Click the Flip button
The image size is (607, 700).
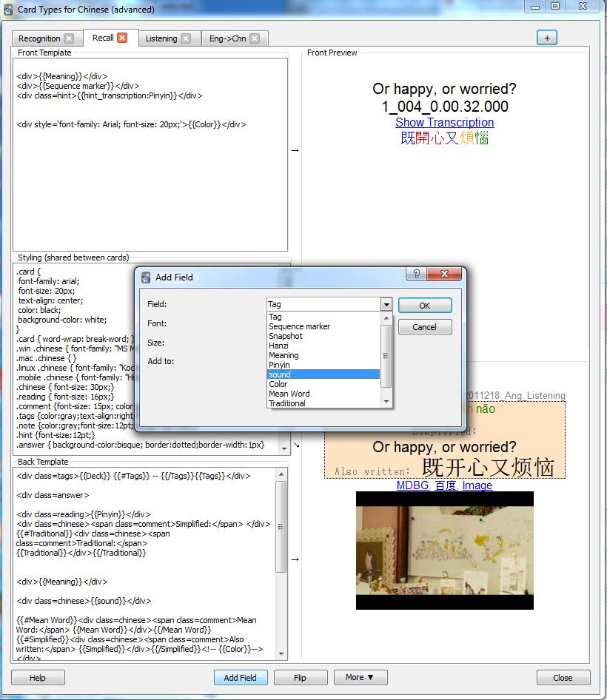[301, 677]
